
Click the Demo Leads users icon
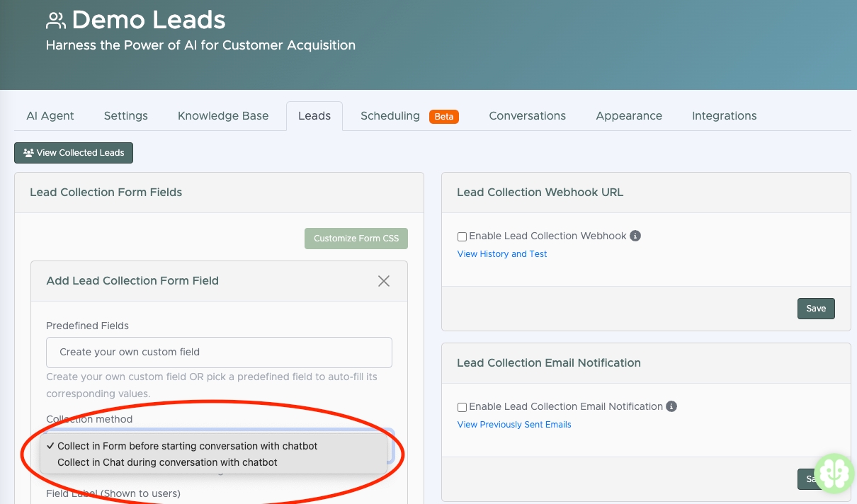pos(56,21)
